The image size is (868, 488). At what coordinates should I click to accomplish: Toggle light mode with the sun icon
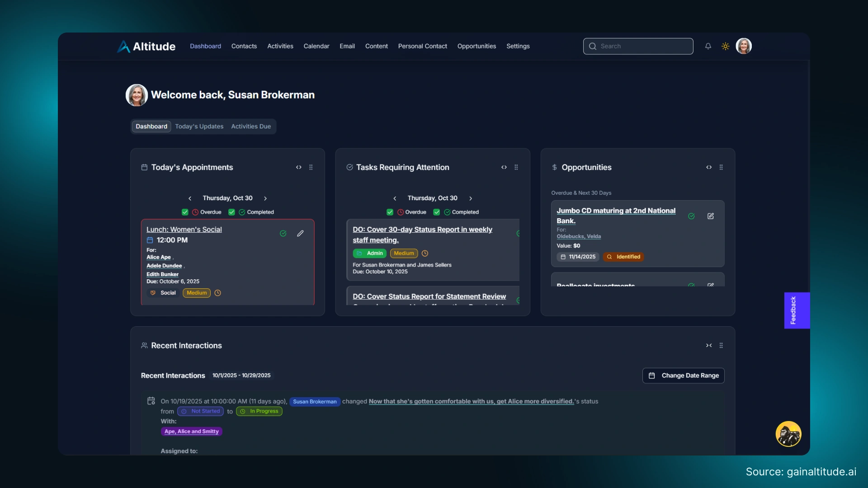point(725,46)
